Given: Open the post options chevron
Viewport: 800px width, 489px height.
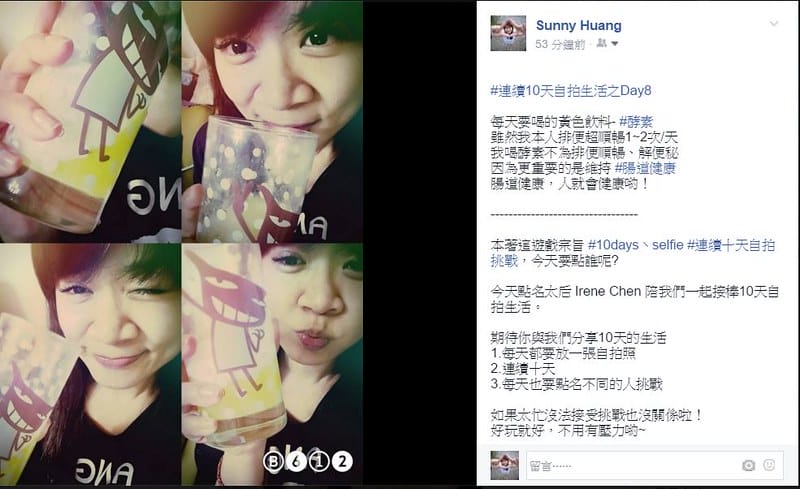Looking at the screenshot, I should point(773,23).
